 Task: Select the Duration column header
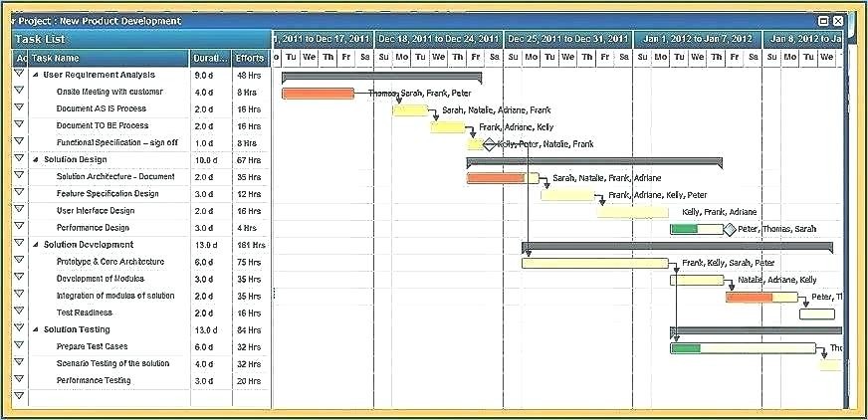pos(210,59)
